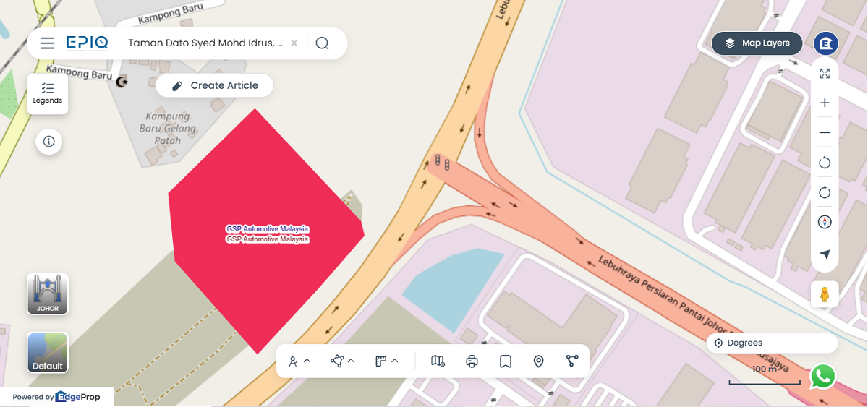This screenshot has height=407, width=868.
Task: Click the search magnifier icon
Action: pyautogui.click(x=323, y=43)
